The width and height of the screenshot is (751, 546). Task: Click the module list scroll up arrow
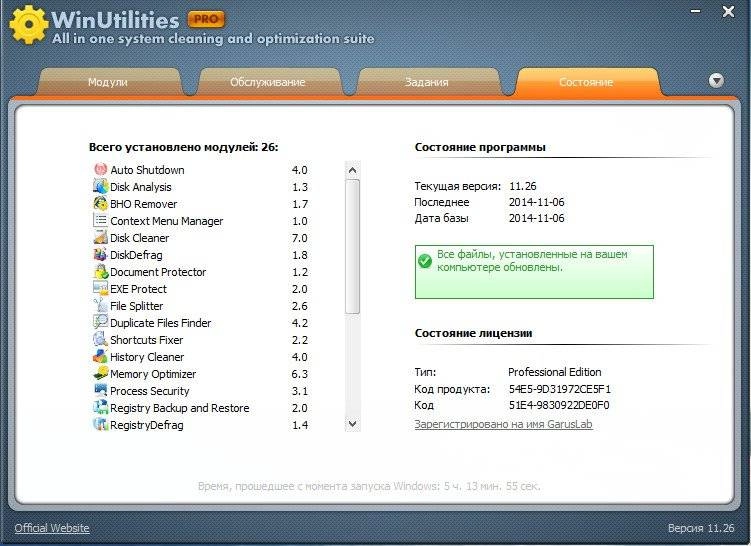[x=353, y=170]
